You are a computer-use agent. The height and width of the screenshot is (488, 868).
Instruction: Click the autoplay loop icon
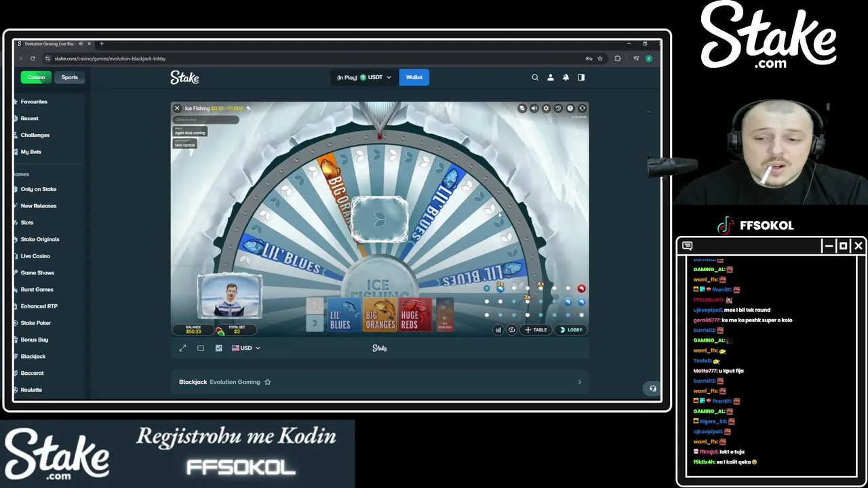511,330
